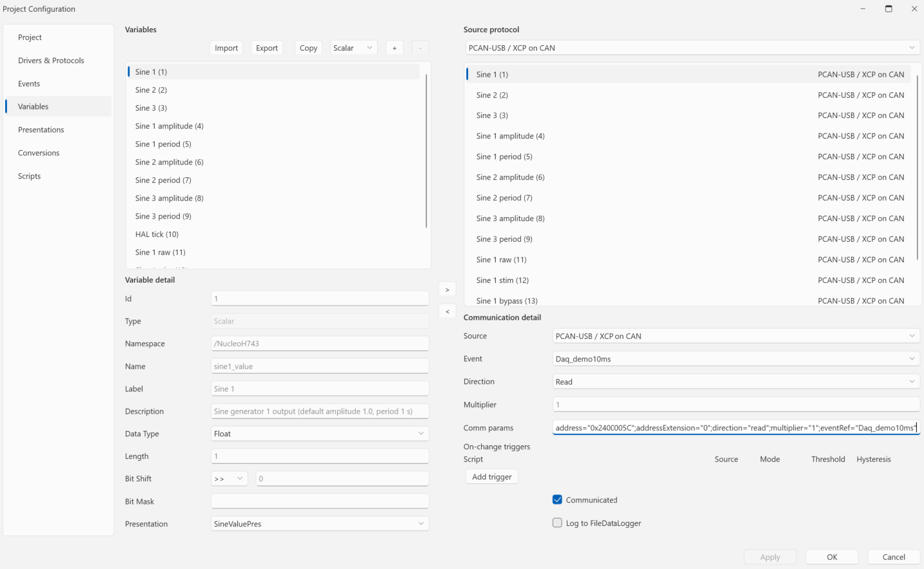Viewport: 924px width, 569px height.
Task: Switch to the Events section
Action: click(x=58, y=84)
